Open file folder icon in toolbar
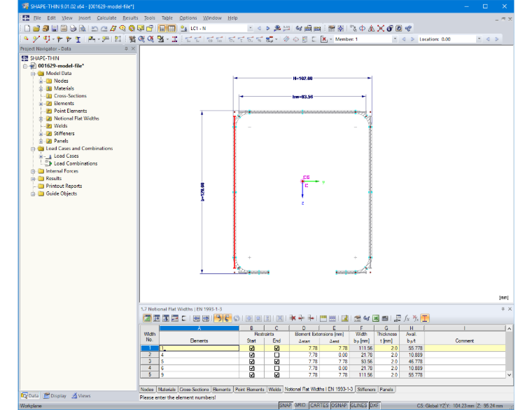Screen dimensions: 532x410 click(x=36, y=29)
